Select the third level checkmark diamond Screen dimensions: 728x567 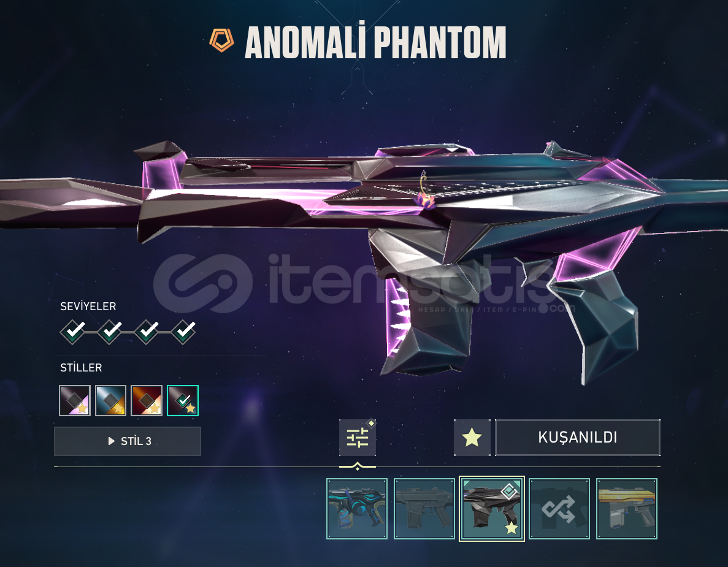147,332
